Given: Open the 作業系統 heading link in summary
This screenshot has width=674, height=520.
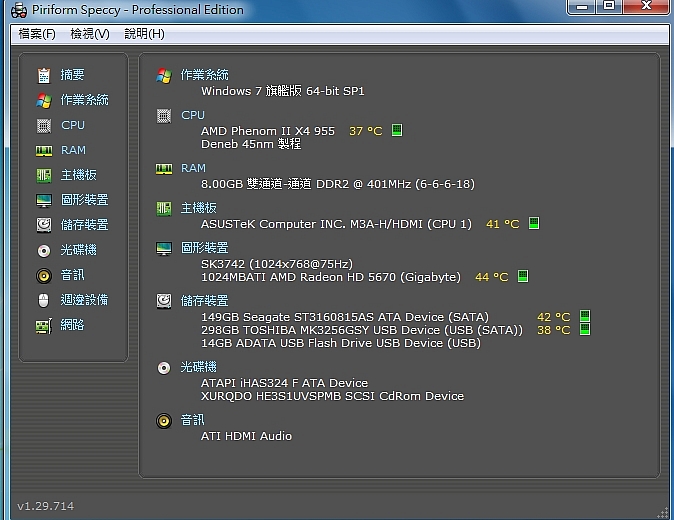Looking at the screenshot, I should [x=205, y=75].
